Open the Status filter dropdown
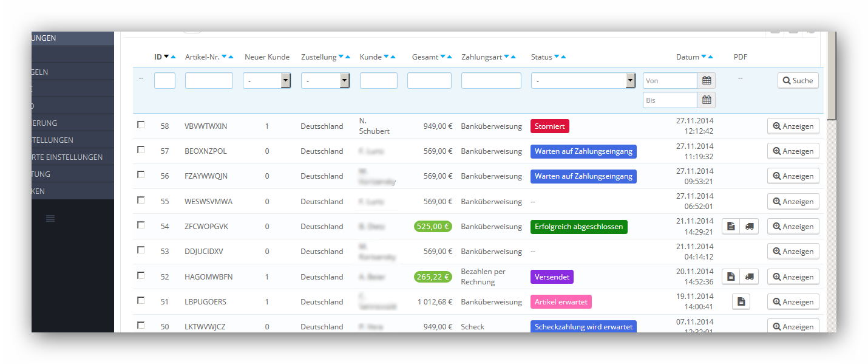Viewport: 868px width, 364px height. click(x=583, y=80)
